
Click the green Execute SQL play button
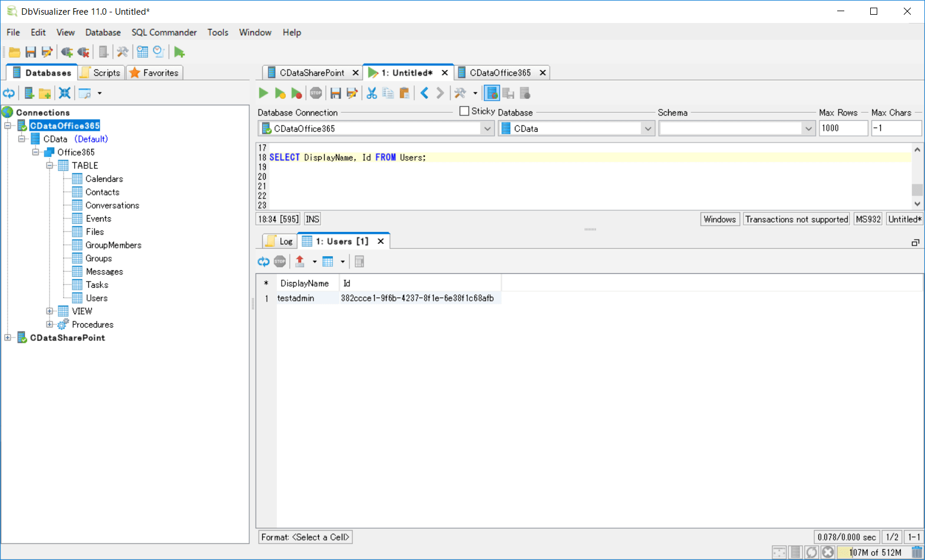pos(263,93)
